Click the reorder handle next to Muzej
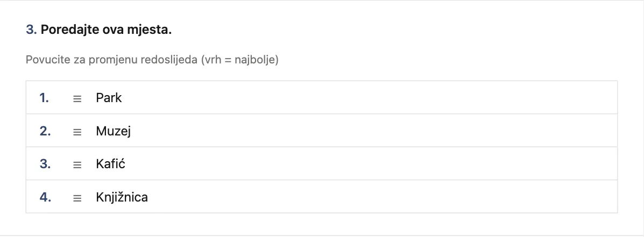 pos(77,132)
